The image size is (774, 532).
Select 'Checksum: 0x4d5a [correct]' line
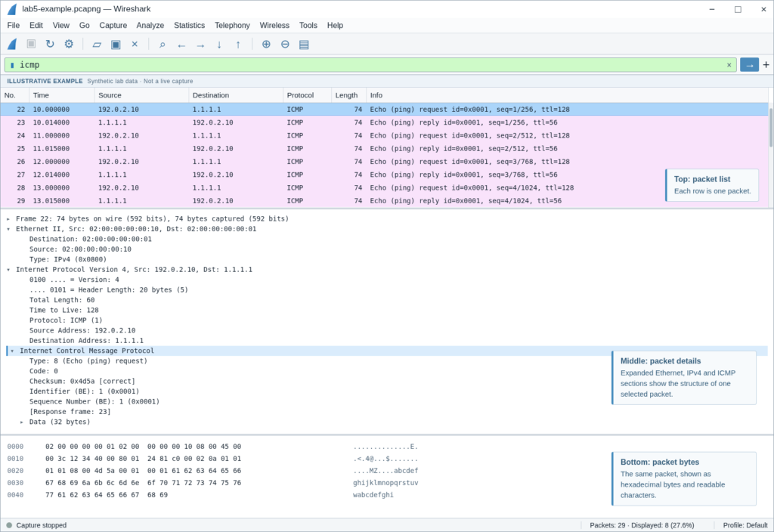click(82, 382)
